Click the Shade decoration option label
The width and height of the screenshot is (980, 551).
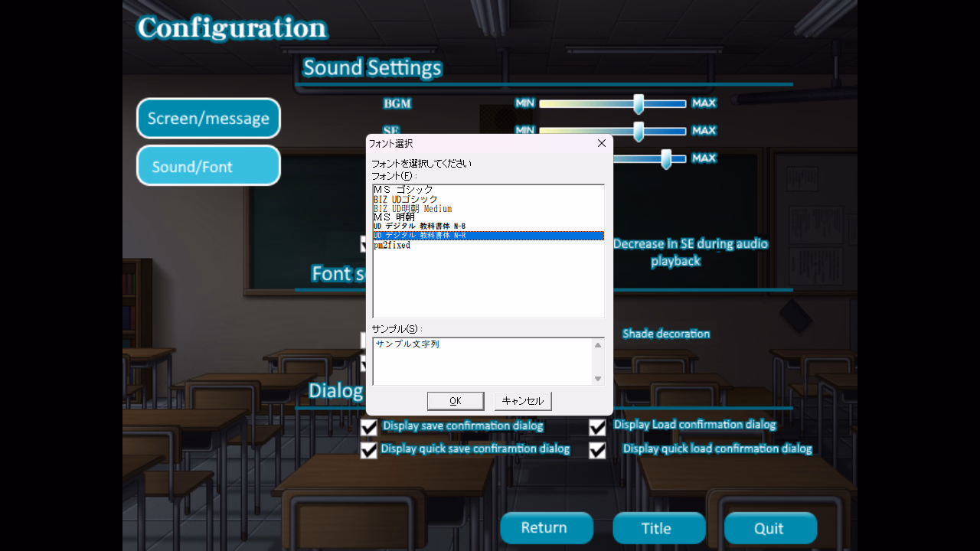[x=666, y=334]
